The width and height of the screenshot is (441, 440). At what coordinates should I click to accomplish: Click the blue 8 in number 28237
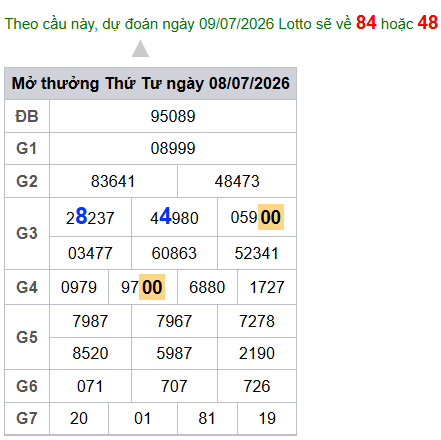81,216
